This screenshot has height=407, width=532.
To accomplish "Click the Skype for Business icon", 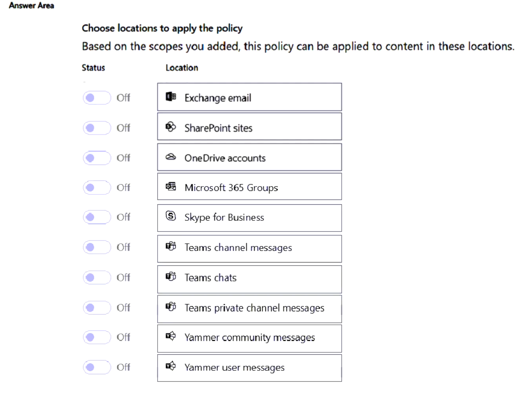I will click(x=171, y=216).
